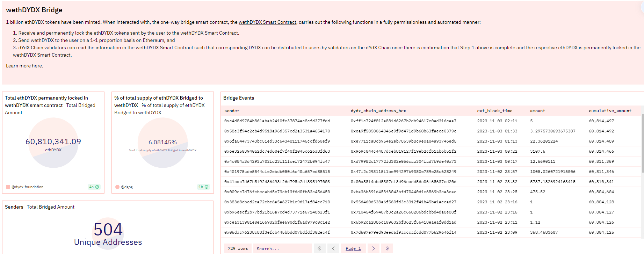The width and height of the screenshot is (644, 254).
Task: Click the Search field in Bridge Events
Action: (x=282, y=248)
